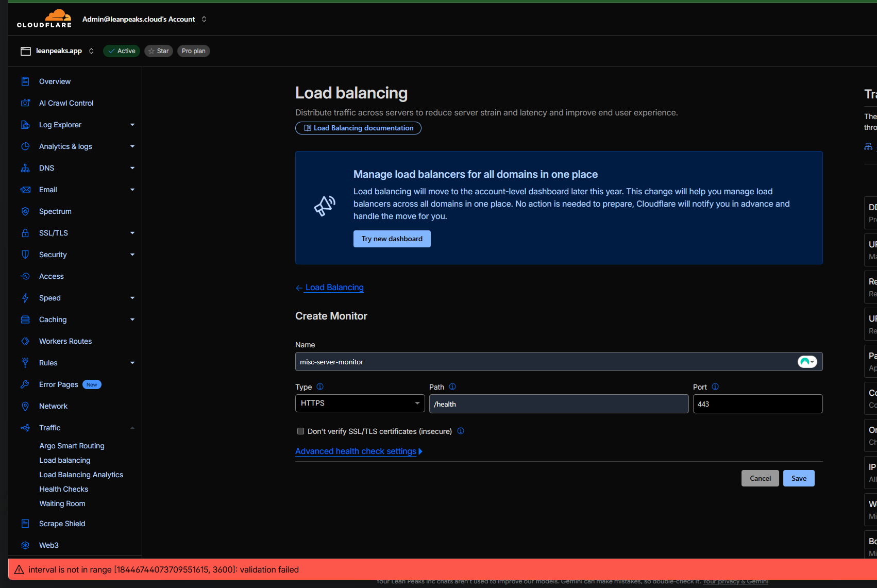Select the Overview icon in the sidebar

coord(25,81)
